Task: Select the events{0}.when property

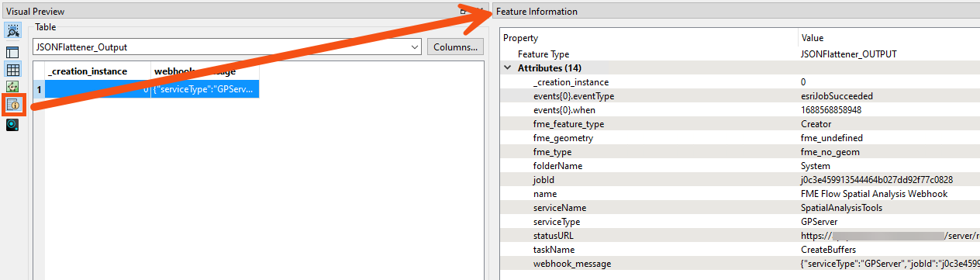Action: coord(564,110)
